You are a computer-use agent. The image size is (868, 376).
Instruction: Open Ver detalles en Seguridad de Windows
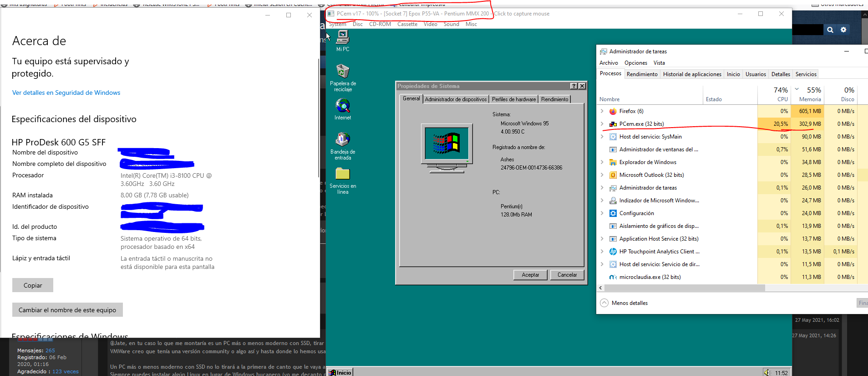pos(66,93)
